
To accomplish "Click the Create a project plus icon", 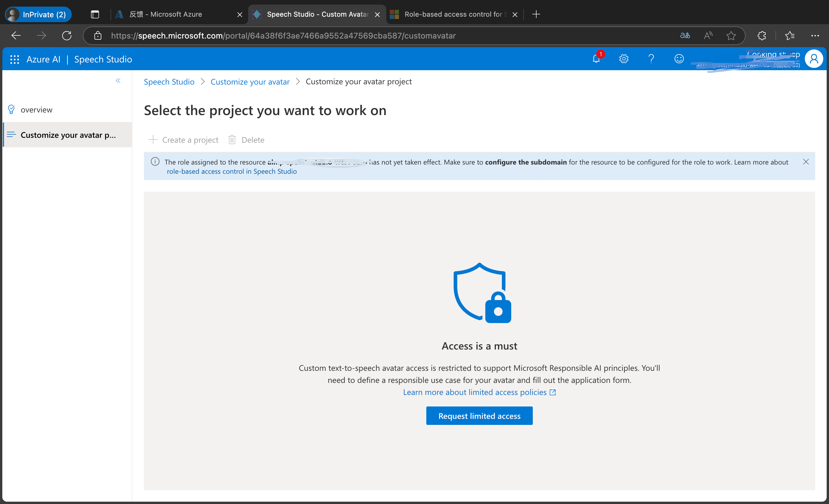I will [153, 140].
